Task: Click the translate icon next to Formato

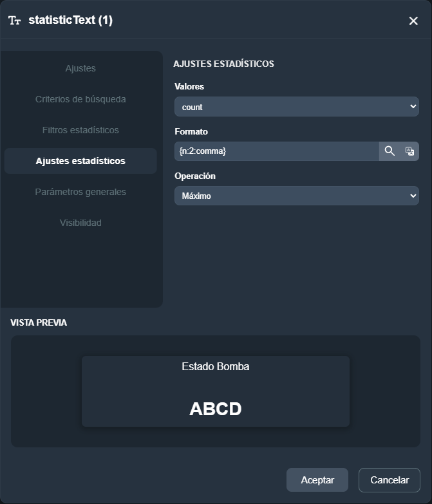Action: (409, 151)
